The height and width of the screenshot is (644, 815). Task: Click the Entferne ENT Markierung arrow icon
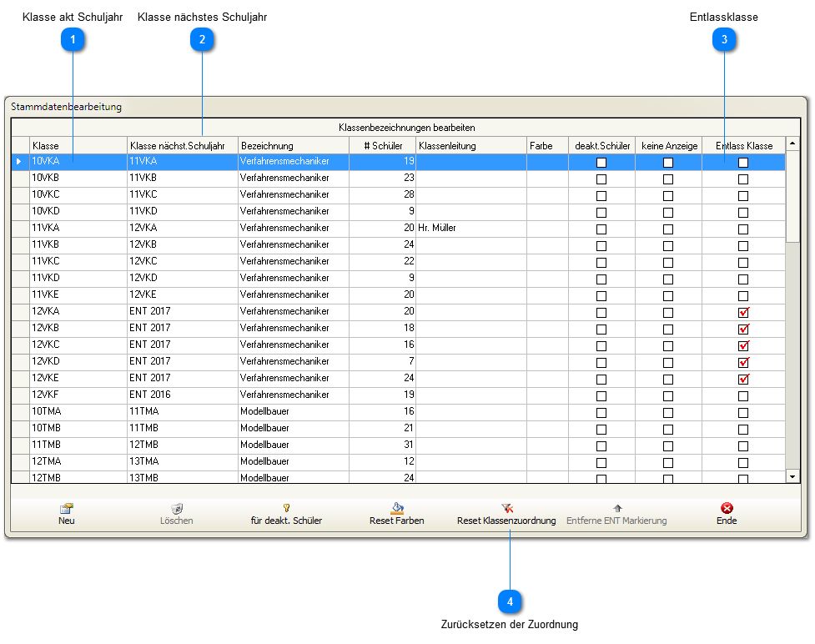pos(616,507)
